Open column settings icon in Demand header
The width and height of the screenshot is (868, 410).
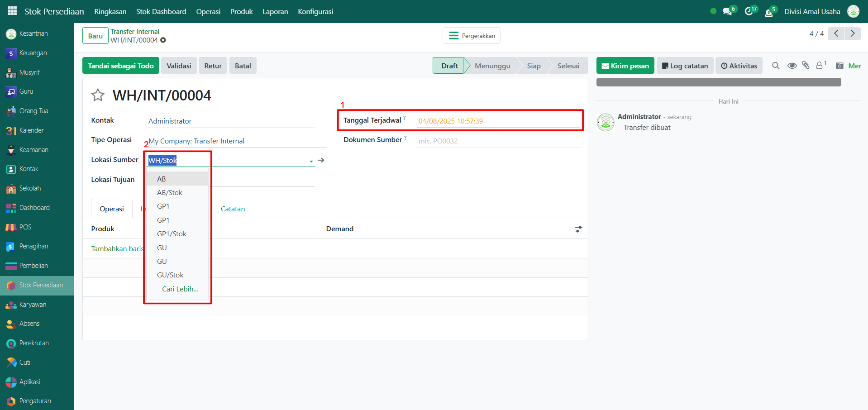pos(578,229)
